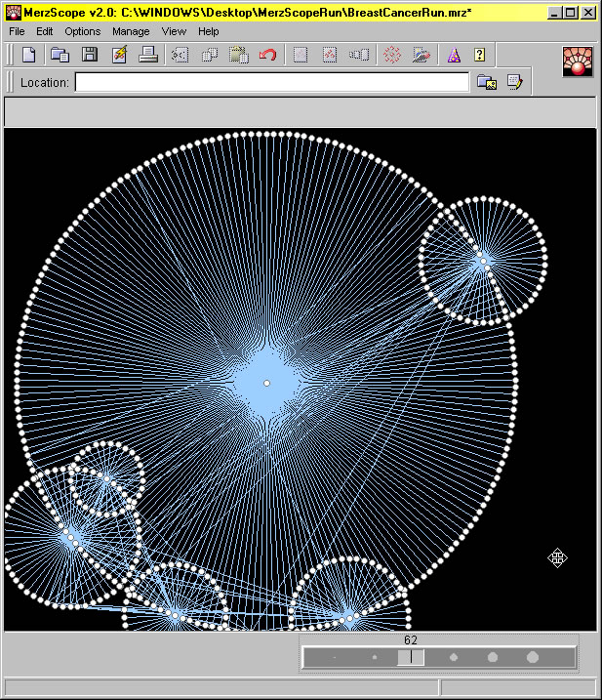Click the largest dot on the zoom slider
Image resolution: width=602 pixels, height=700 pixels.
pos(533,658)
